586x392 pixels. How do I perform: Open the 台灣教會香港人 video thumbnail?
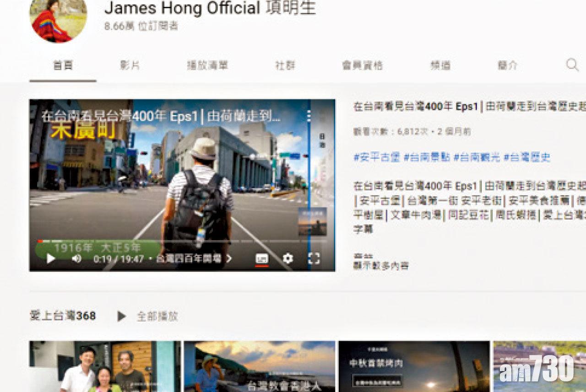click(260, 366)
